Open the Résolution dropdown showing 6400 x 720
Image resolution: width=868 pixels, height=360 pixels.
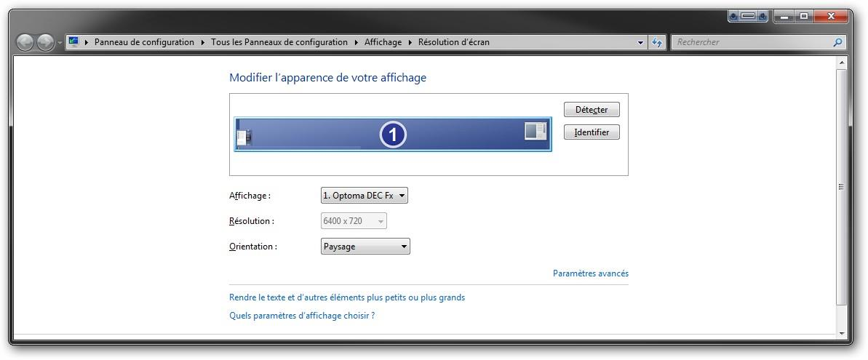coord(354,221)
